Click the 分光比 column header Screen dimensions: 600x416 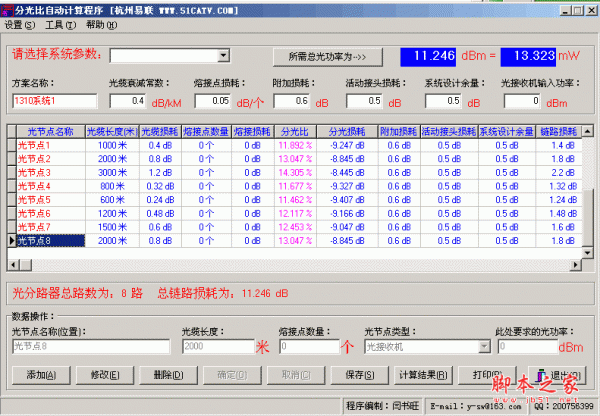[x=295, y=132]
